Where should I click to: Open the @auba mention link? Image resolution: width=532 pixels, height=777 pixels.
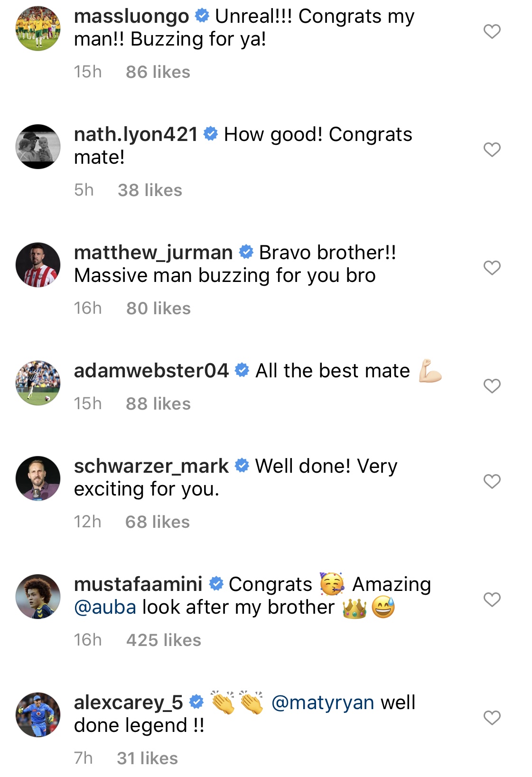click(x=105, y=607)
